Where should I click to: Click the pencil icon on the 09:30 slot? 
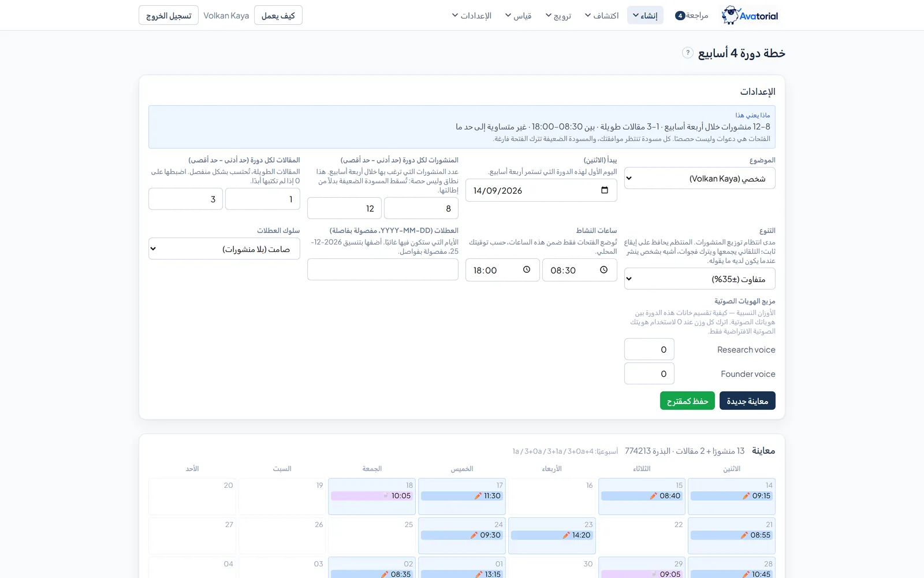click(474, 535)
